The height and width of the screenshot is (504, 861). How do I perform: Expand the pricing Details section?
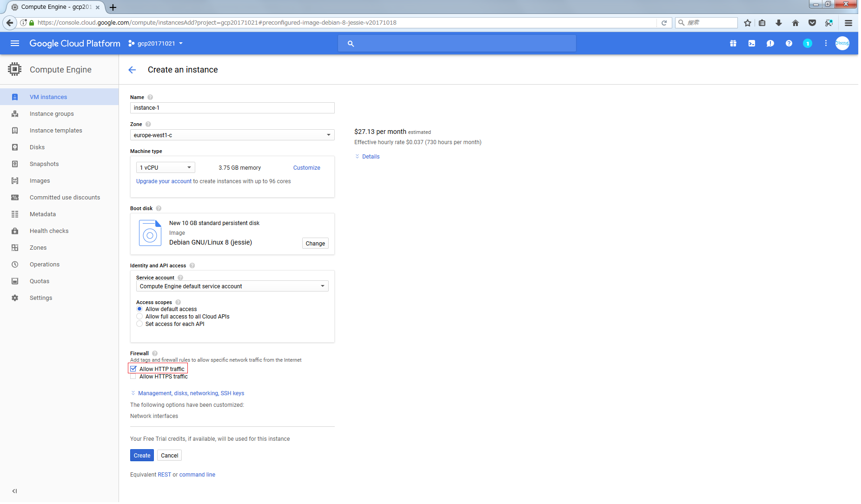[x=367, y=157]
